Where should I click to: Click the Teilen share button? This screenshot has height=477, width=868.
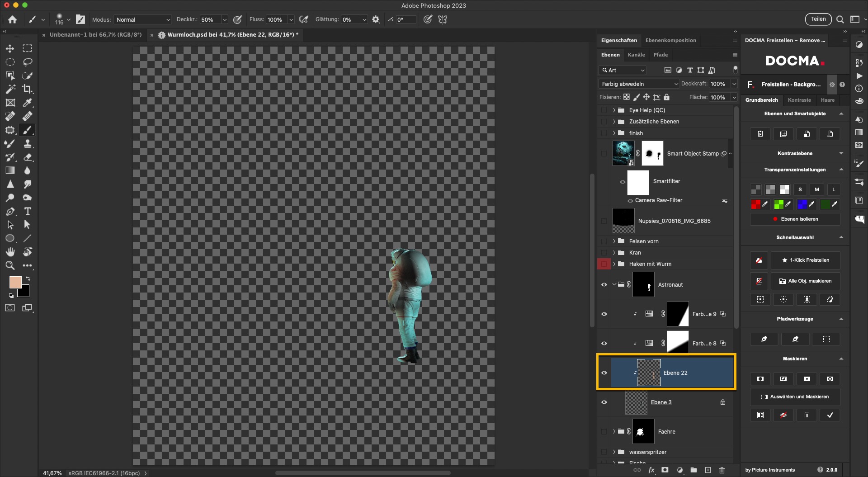[818, 19]
